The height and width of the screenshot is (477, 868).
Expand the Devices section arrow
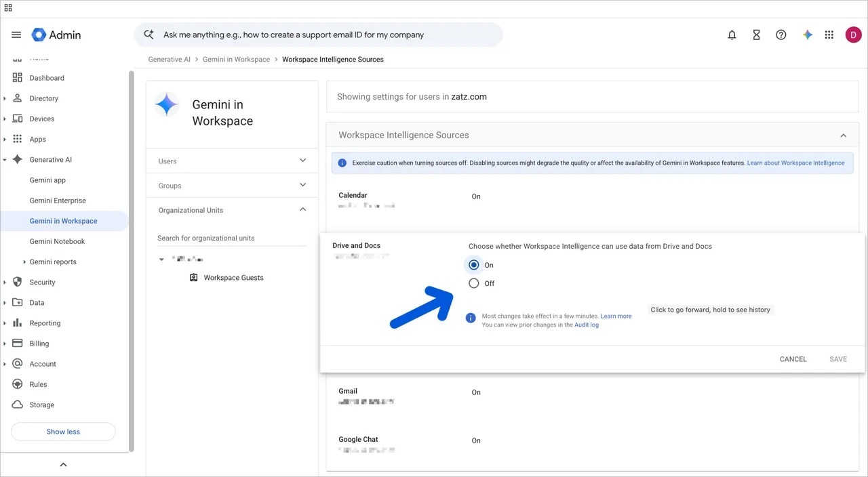click(5, 119)
